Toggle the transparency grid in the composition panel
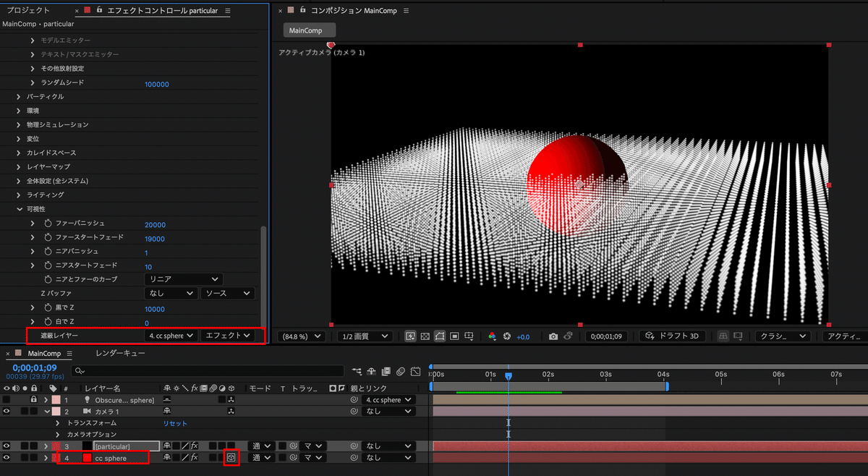This screenshot has width=868, height=476. tap(425, 337)
